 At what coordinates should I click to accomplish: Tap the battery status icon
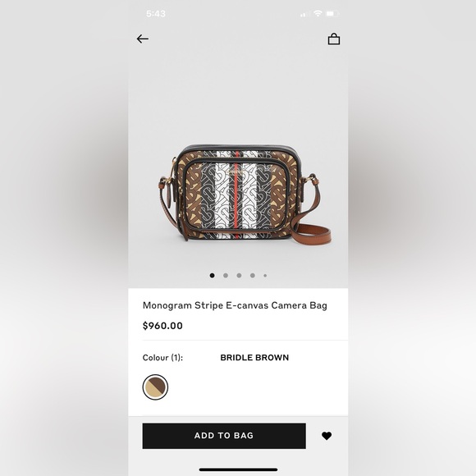[x=332, y=14]
